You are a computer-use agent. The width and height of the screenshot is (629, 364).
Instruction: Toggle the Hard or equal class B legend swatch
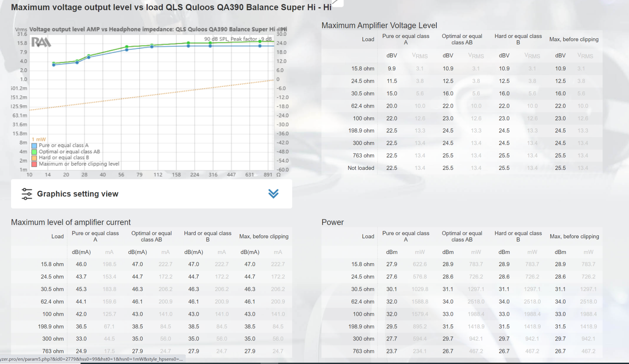pos(34,158)
